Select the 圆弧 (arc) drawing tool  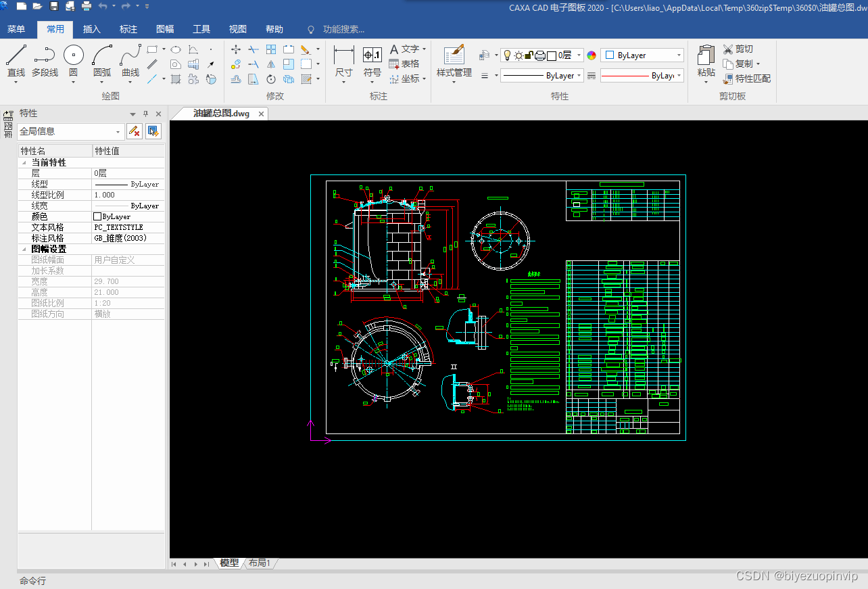pyautogui.click(x=102, y=61)
